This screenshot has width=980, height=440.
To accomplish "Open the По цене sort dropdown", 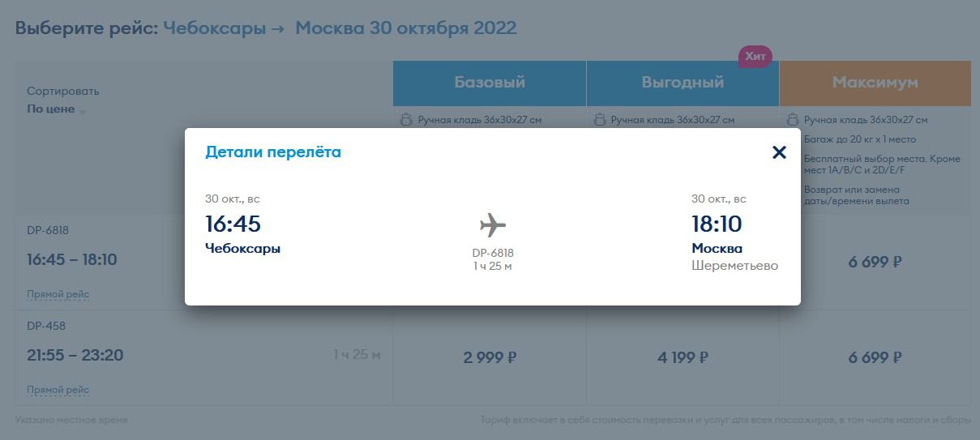I will coord(57,109).
